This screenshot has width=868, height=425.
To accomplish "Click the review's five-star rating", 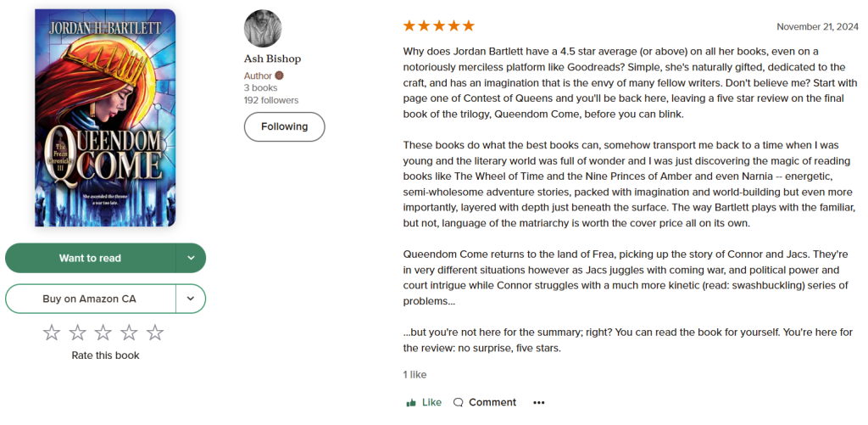I will pyautogui.click(x=438, y=26).
